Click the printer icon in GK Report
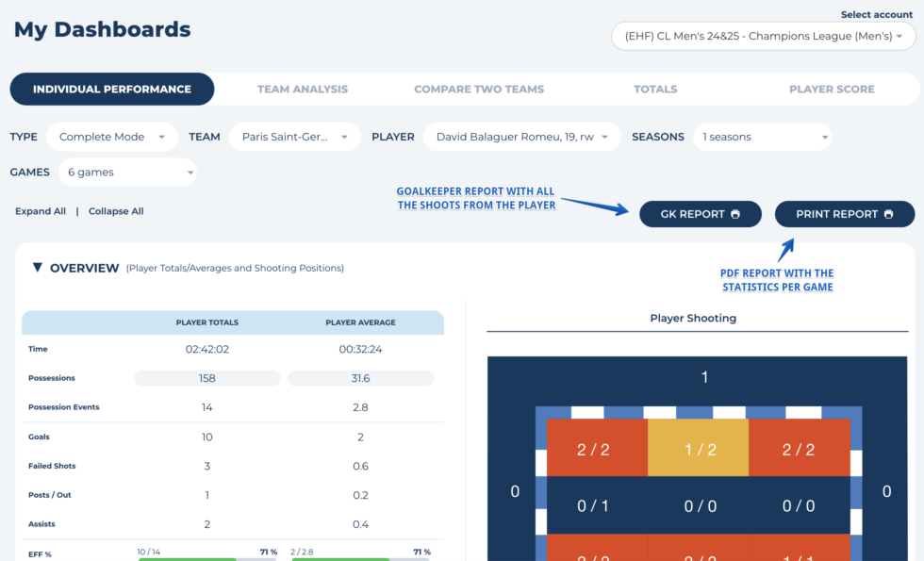 [x=735, y=214]
